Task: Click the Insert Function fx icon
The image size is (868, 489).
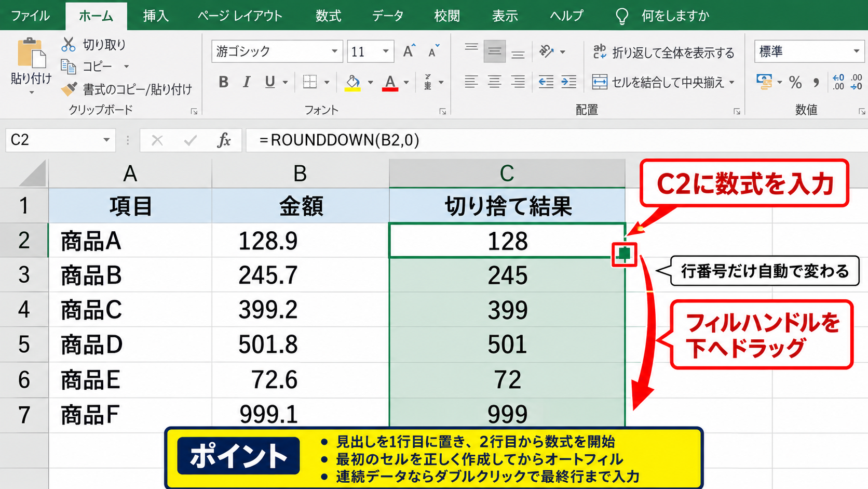Action: [x=224, y=140]
